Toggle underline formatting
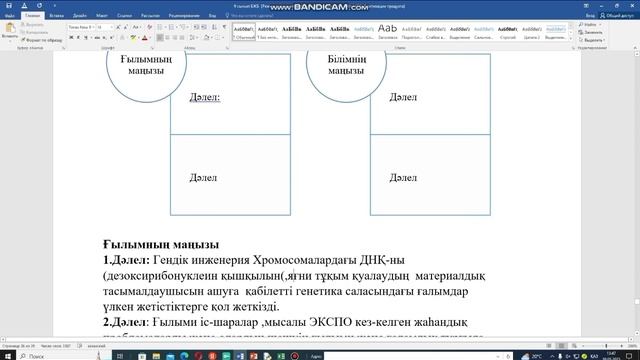The height and width of the screenshot is (360, 640). (x=86, y=38)
